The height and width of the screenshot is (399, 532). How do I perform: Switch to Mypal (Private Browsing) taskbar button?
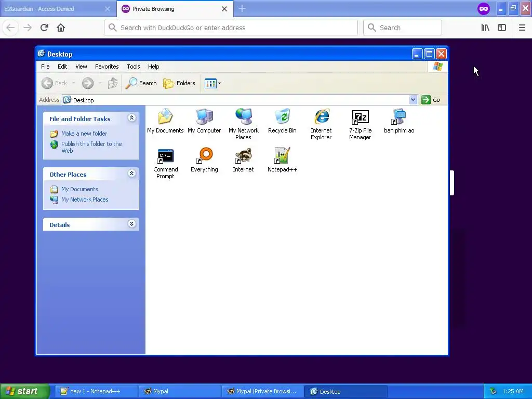[x=262, y=391]
